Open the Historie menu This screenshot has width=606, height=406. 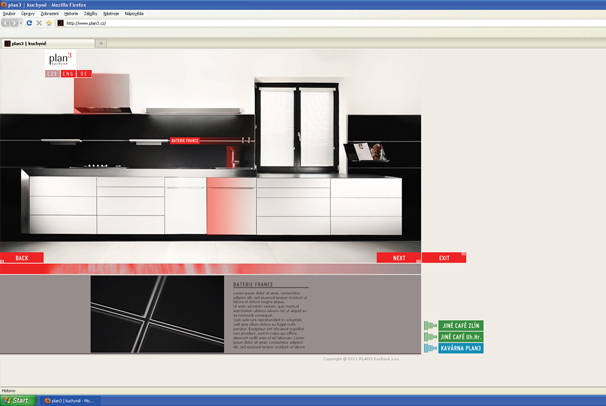click(71, 14)
